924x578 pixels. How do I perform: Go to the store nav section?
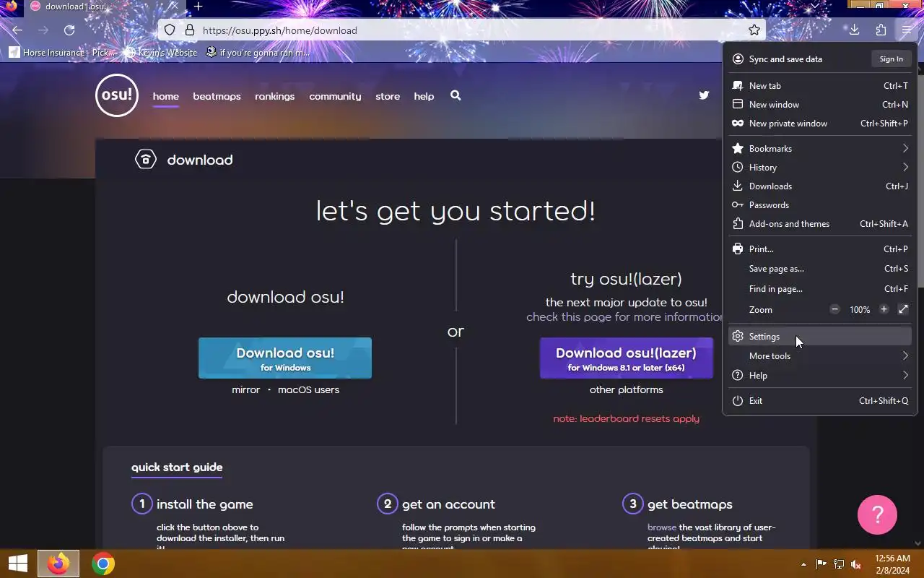click(x=388, y=96)
